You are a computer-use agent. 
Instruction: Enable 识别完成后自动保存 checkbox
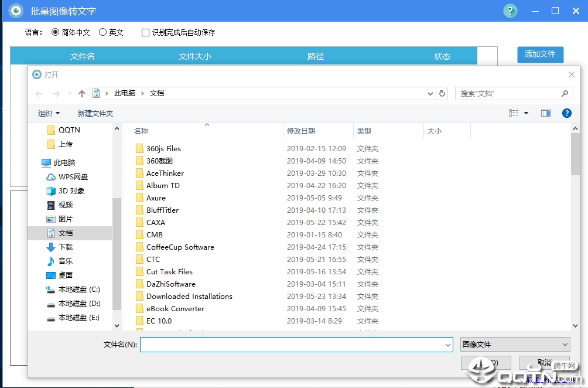click(x=145, y=33)
